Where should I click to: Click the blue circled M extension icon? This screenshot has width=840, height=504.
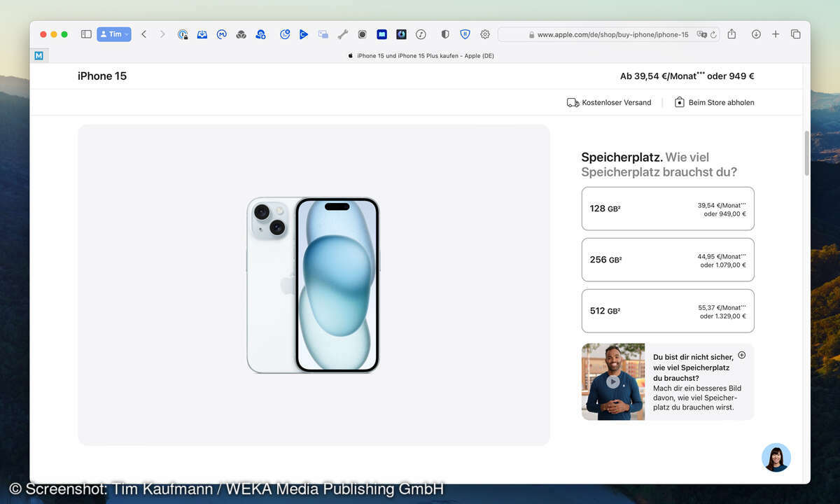(x=222, y=34)
